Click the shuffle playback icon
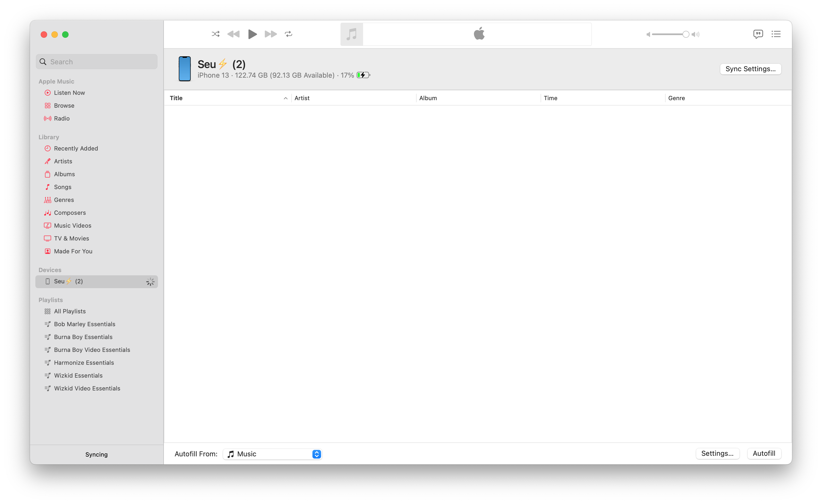Viewport: 822px width, 504px height. 215,33
